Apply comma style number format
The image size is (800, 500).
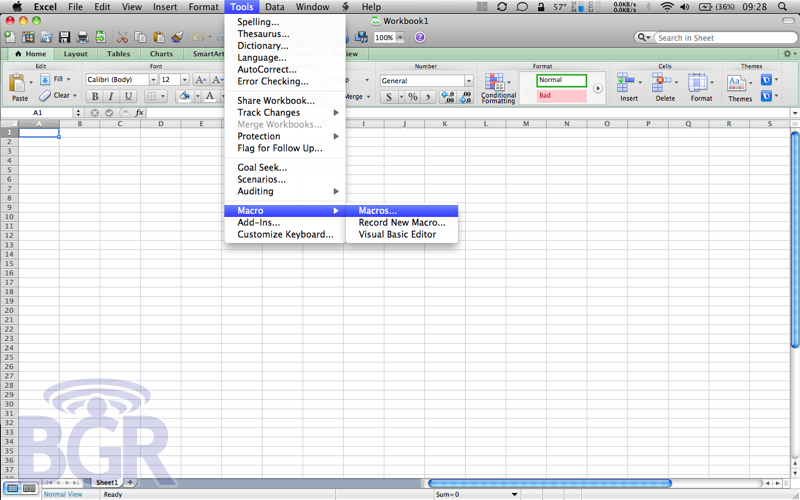click(x=428, y=97)
